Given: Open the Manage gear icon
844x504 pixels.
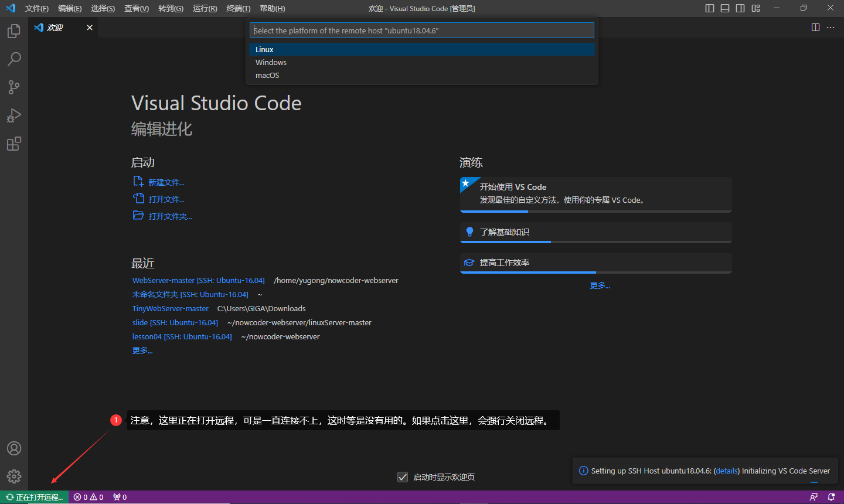Looking at the screenshot, I should point(14,476).
